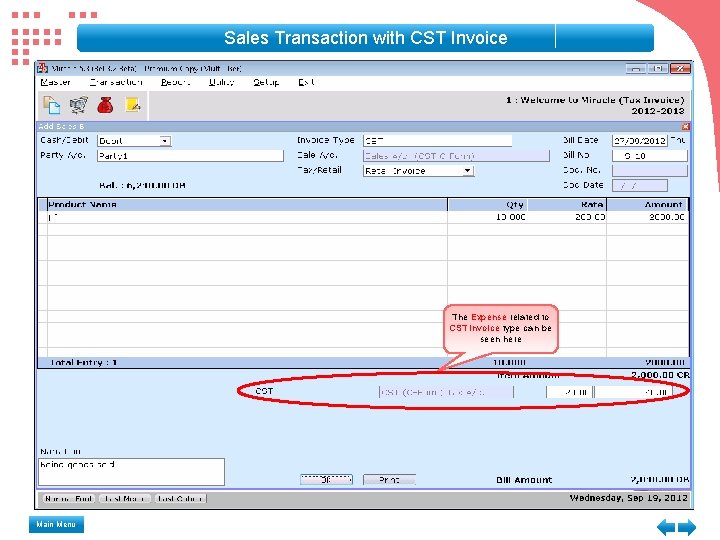Click the quantity cell 10.000

pos(487,217)
